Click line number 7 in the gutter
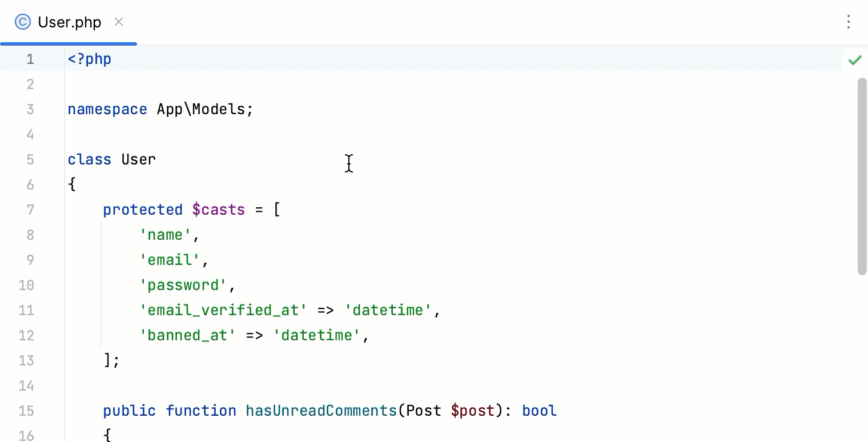 click(30, 210)
